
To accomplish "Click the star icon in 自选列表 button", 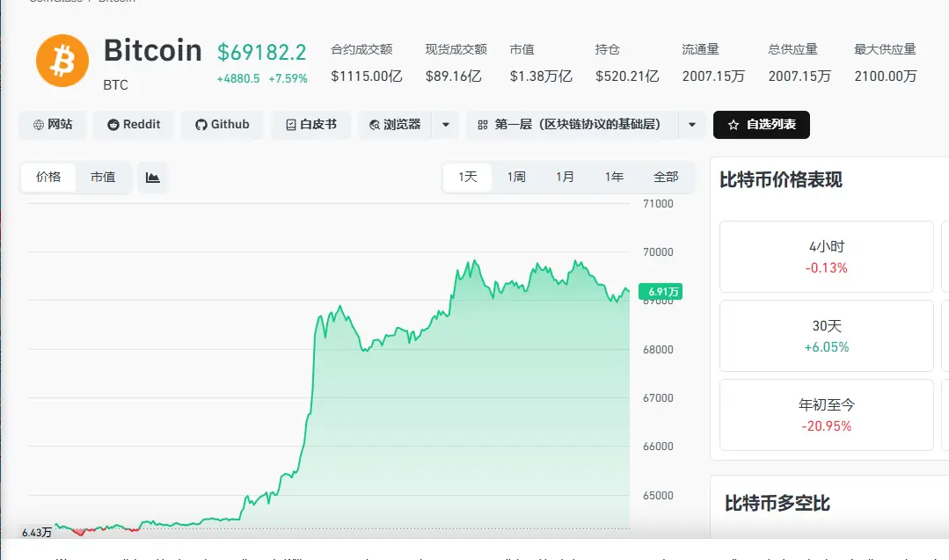I will [x=734, y=125].
